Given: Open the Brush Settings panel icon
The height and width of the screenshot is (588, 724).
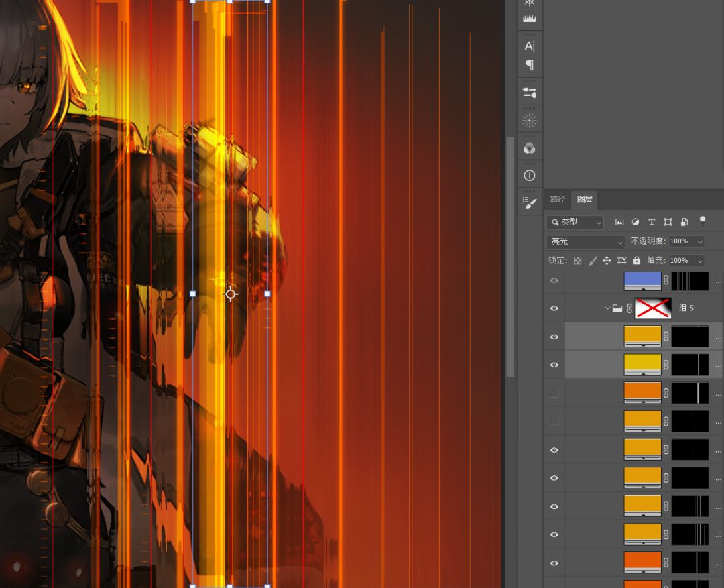Looking at the screenshot, I should pos(529,203).
